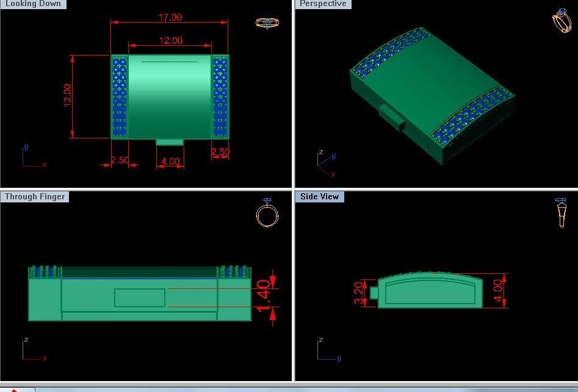Pick the small left tab in Side View

tap(374, 293)
